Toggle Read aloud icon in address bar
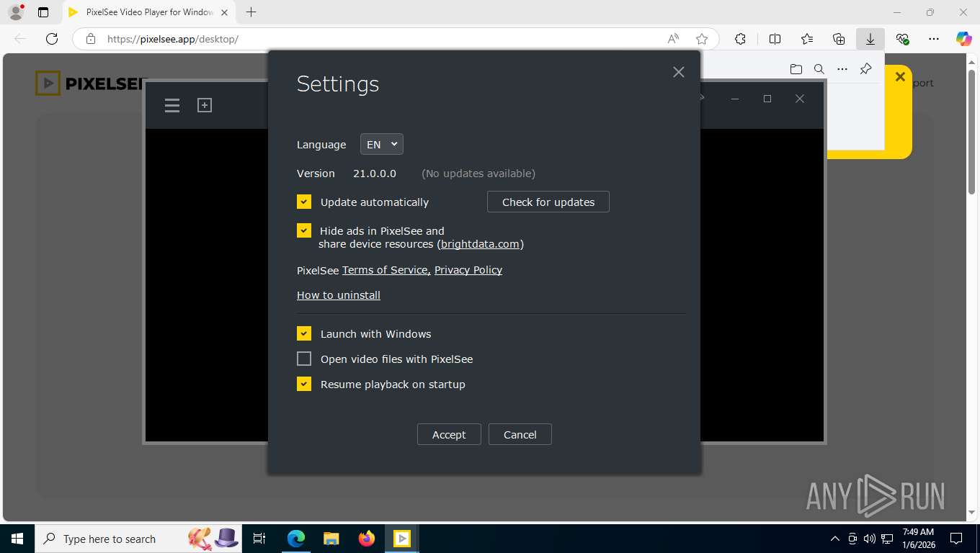The width and height of the screenshot is (980, 553). [x=673, y=39]
